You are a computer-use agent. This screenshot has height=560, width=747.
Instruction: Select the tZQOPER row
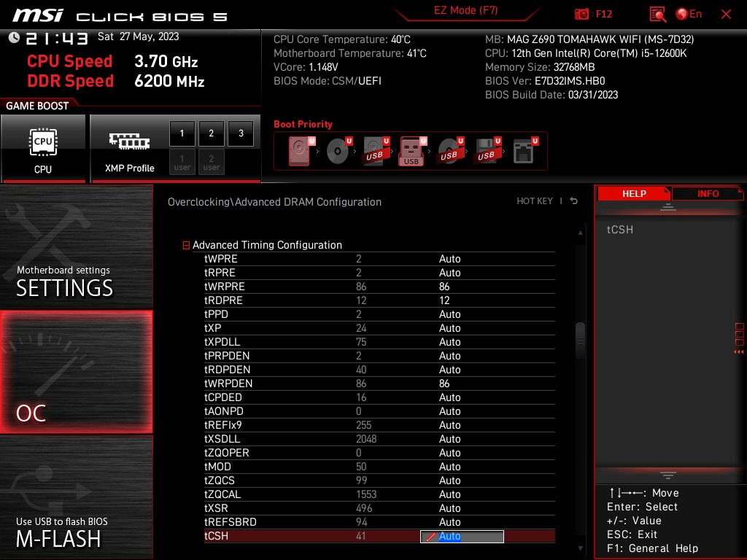coord(379,452)
